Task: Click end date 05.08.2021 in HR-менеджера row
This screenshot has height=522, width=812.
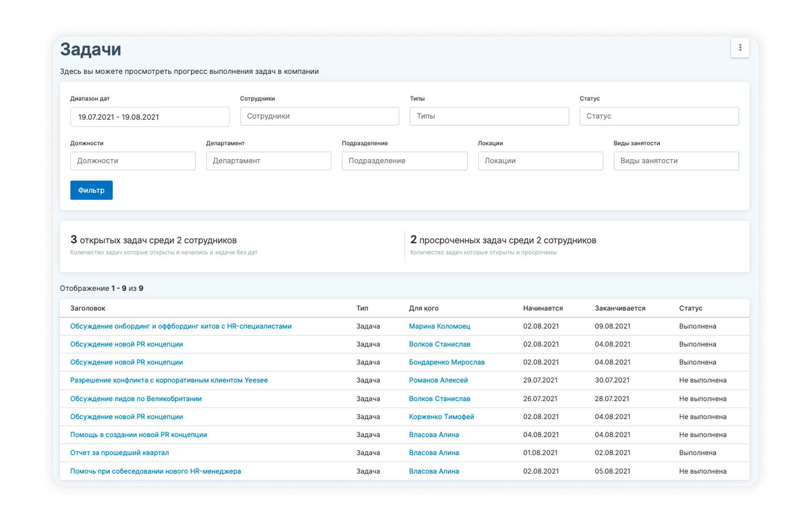Action: point(612,471)
